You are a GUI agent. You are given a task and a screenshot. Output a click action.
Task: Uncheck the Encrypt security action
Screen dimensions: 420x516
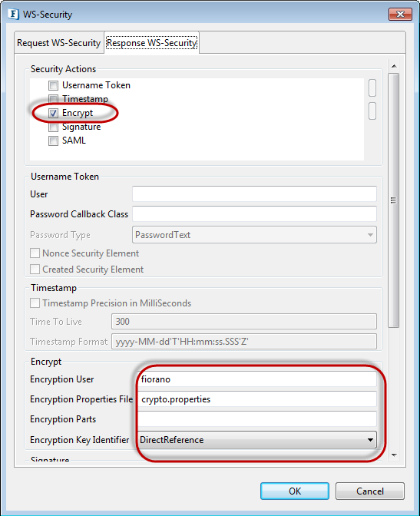pos(53,113)
